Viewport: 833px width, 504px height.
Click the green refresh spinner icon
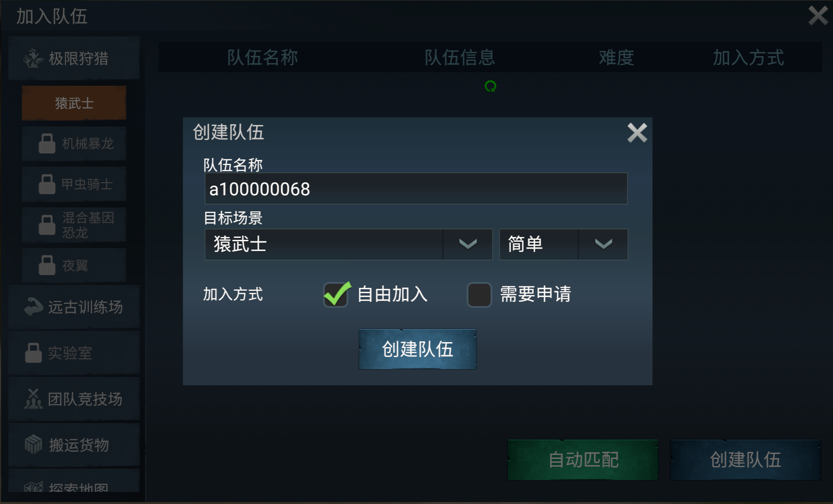pos(491,86)
